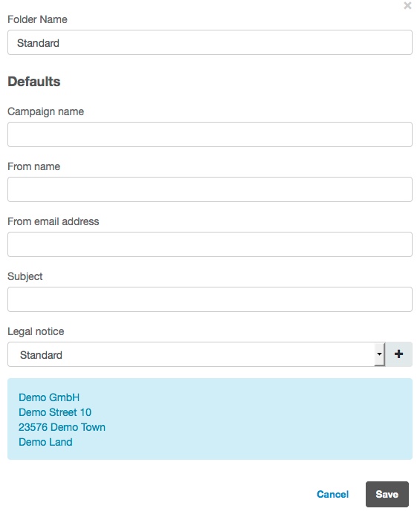
Task: Click the Defaults section heading
Action: coord(34,82)
